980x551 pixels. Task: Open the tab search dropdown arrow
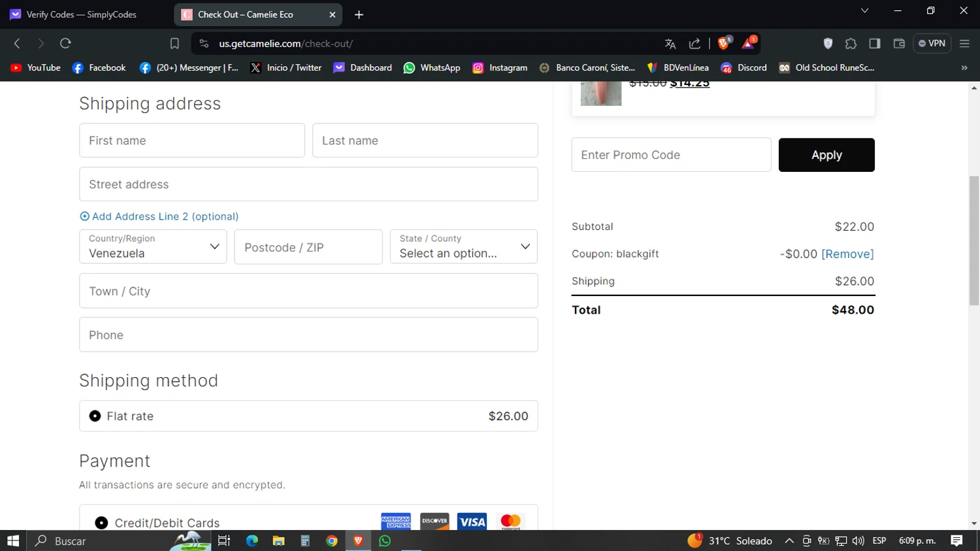pos(864,10)
